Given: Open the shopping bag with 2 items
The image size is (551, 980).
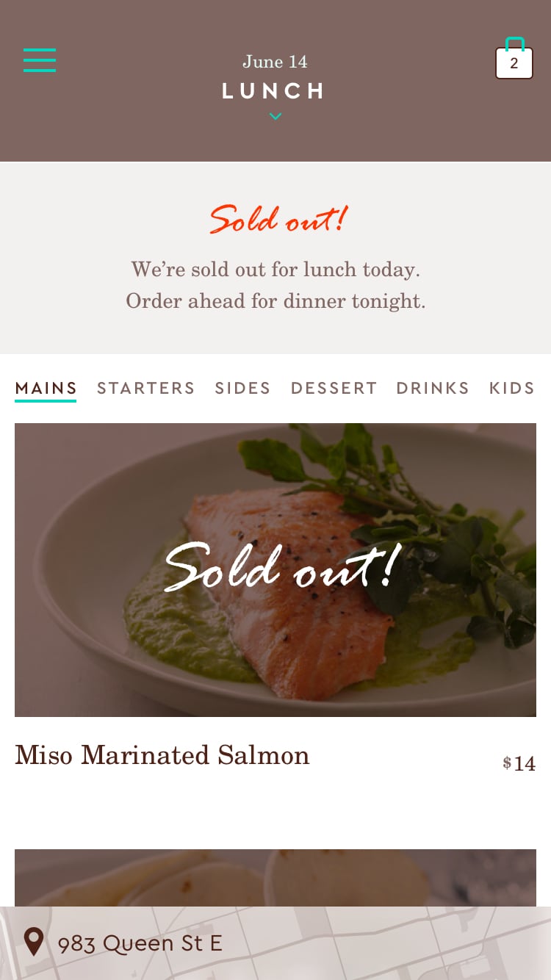Looking at the screenshot, I should [x=514, y=61].
